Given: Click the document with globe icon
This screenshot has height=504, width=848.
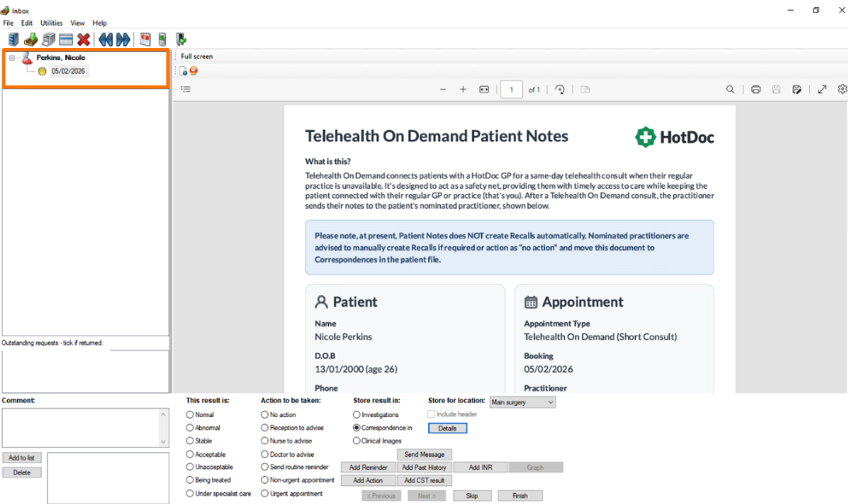Looking at the screenshot, I should [x=183, y=71].
